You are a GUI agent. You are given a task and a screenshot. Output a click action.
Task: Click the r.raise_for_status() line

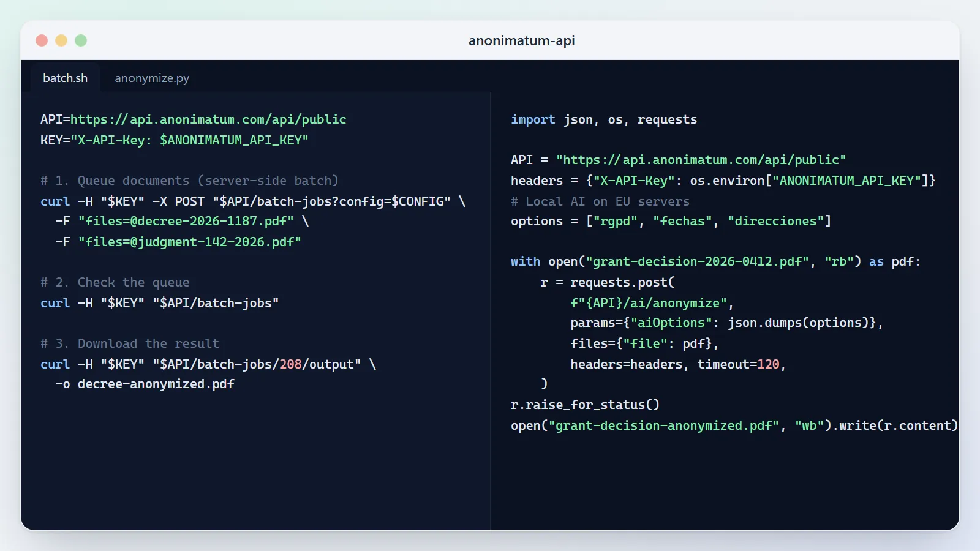pyautogui.click(x=586, y=405)
